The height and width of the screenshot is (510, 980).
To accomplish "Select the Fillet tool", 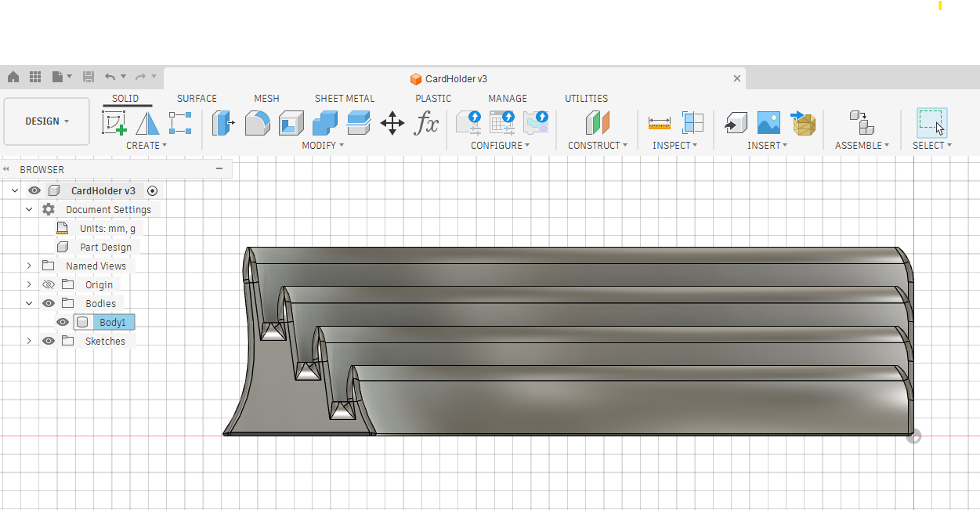I will pos(257,123).
